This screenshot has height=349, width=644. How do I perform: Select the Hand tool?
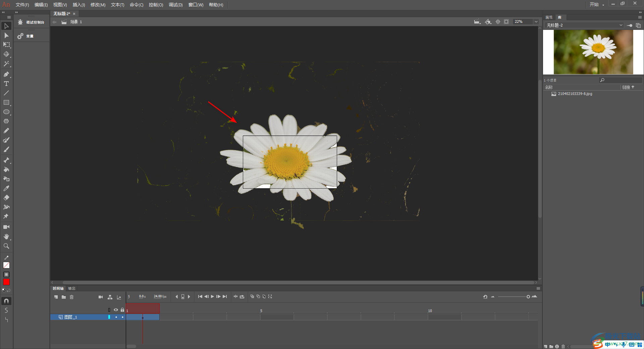point(6,237)
